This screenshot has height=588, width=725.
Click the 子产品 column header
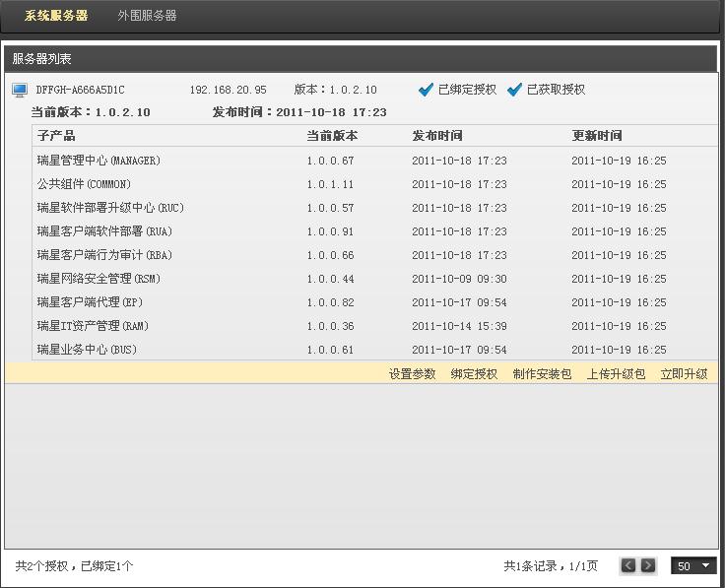pyautogui.click(x=56, y=136)
